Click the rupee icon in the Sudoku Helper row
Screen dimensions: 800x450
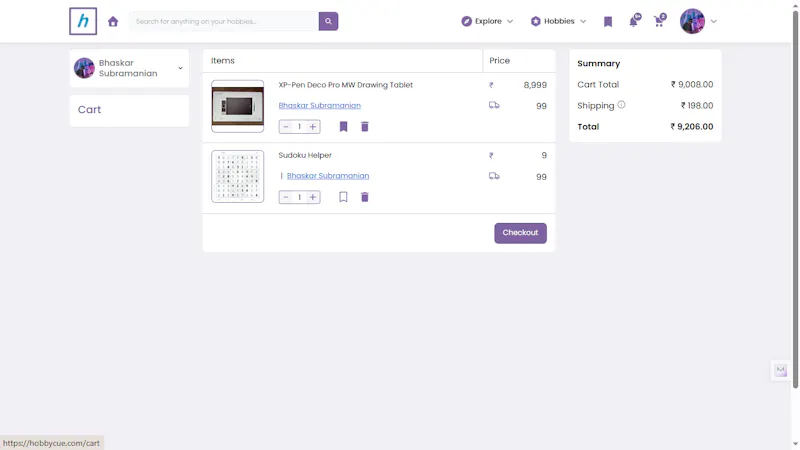coord(491,156)
